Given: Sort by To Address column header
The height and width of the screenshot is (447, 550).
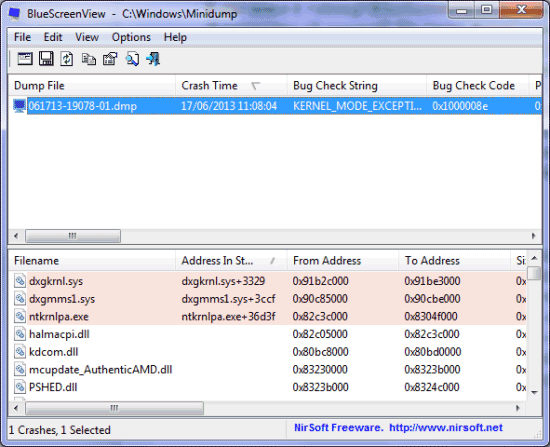Looking at the screenshot, I should point(454,261).
